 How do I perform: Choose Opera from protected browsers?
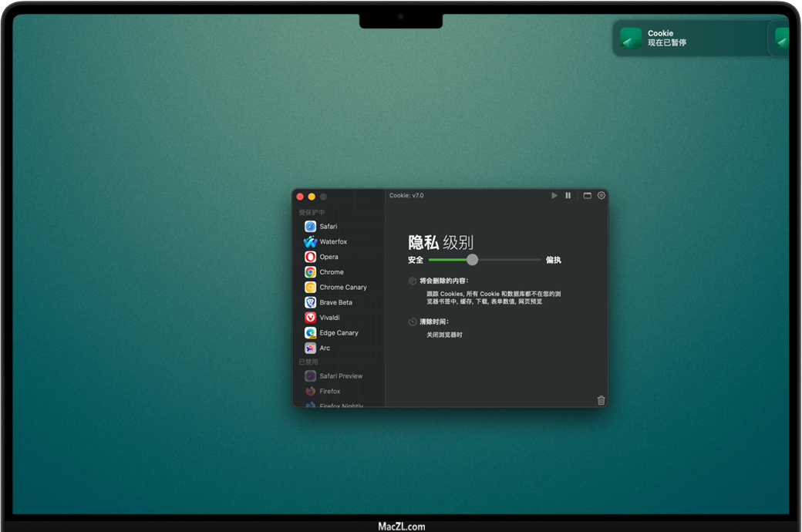tap(329, 257)
